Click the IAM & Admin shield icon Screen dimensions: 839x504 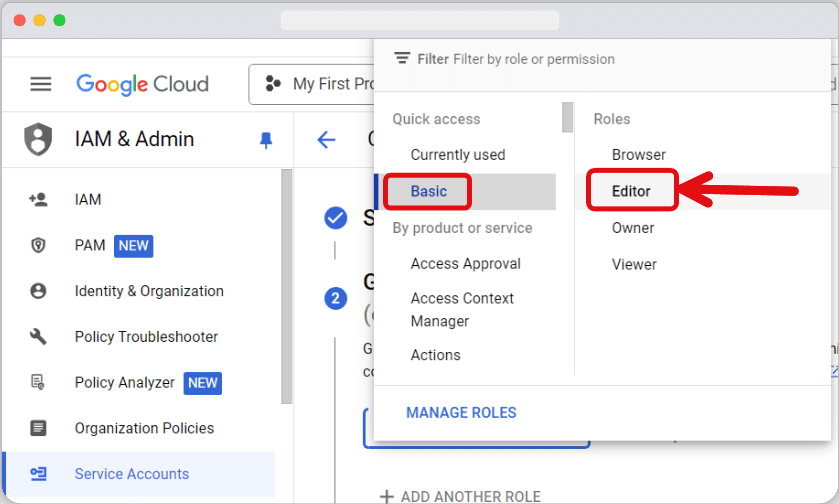click(38, 139)
